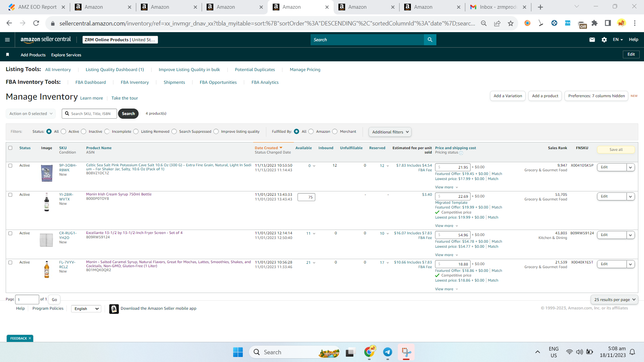This screenshot has width=644, height=362.
Task: Edit the 22.69 price field
Action: click(452, 196)
